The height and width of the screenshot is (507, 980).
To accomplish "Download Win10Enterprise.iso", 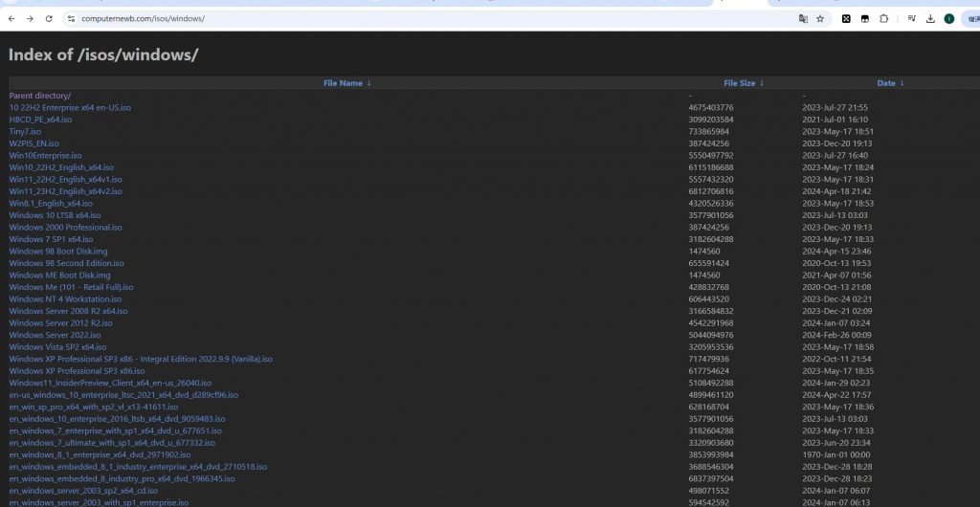I will 45,156.
